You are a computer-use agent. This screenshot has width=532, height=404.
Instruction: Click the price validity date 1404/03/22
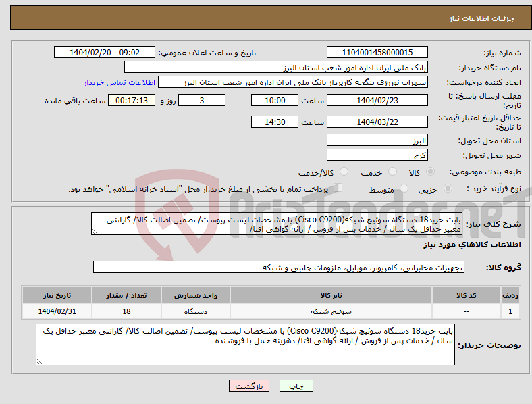[x=377, y=122]
